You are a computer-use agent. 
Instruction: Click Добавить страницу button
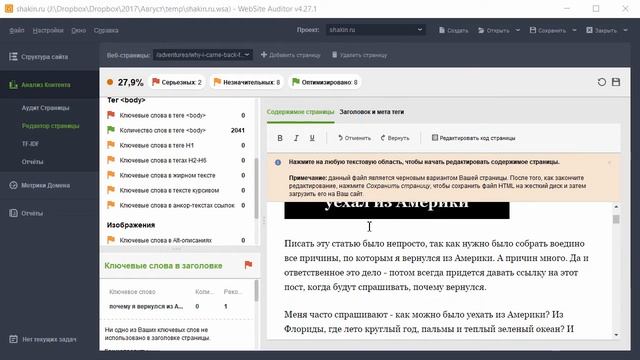(290, 55)
